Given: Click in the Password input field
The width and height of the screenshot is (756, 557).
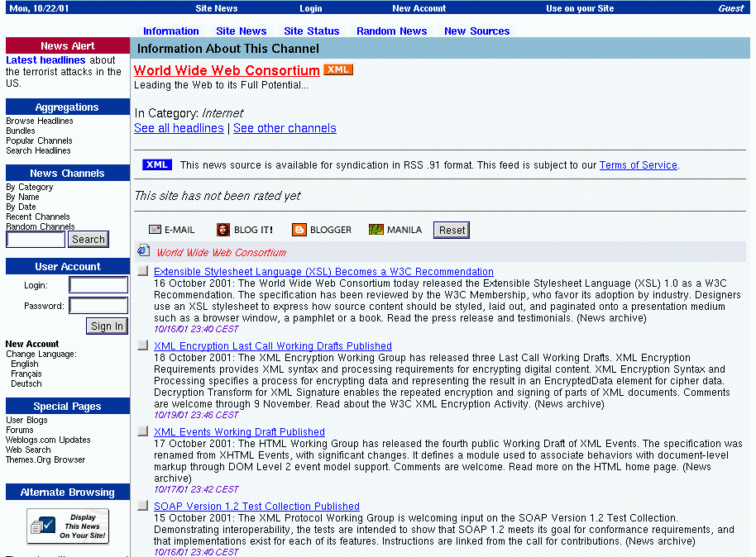Looking at the screenshot, I should pos(98,306).
